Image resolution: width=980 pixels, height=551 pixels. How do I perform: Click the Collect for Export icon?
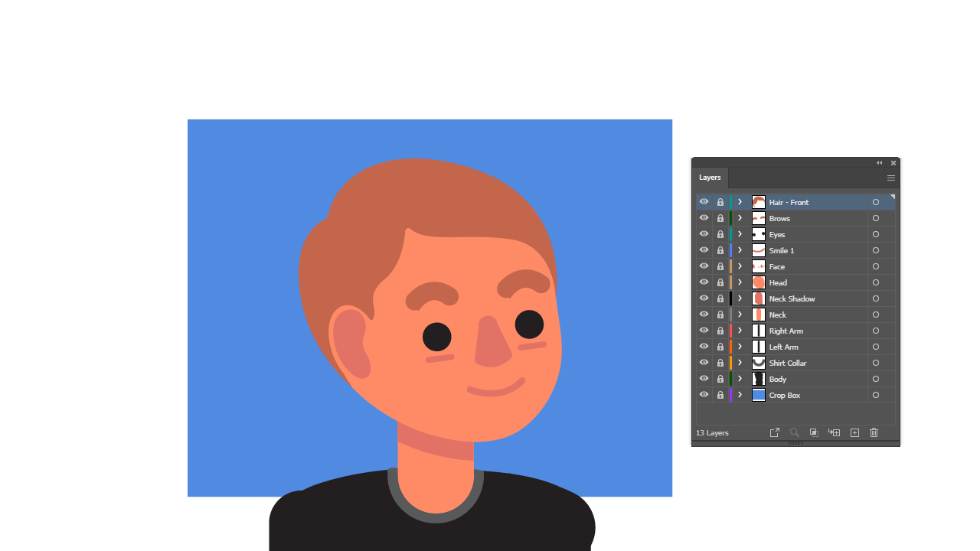(775, 432)
